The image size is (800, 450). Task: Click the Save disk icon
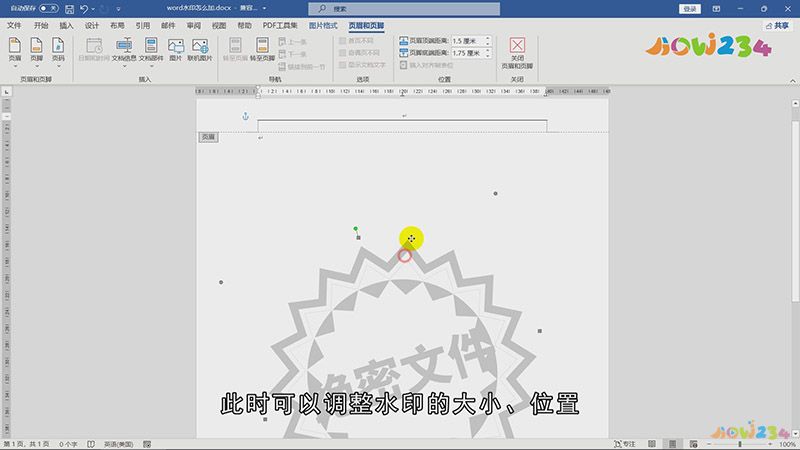(69, 9)
